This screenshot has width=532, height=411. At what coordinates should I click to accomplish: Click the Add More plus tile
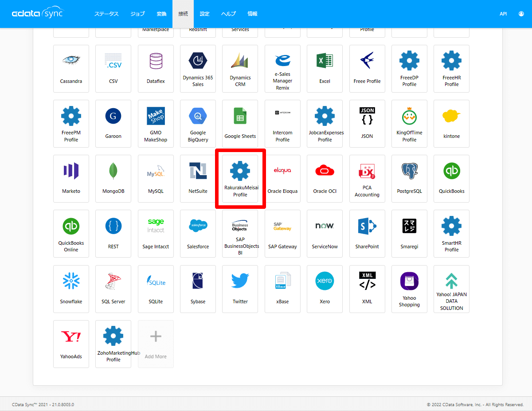click(x=156, y=344)
